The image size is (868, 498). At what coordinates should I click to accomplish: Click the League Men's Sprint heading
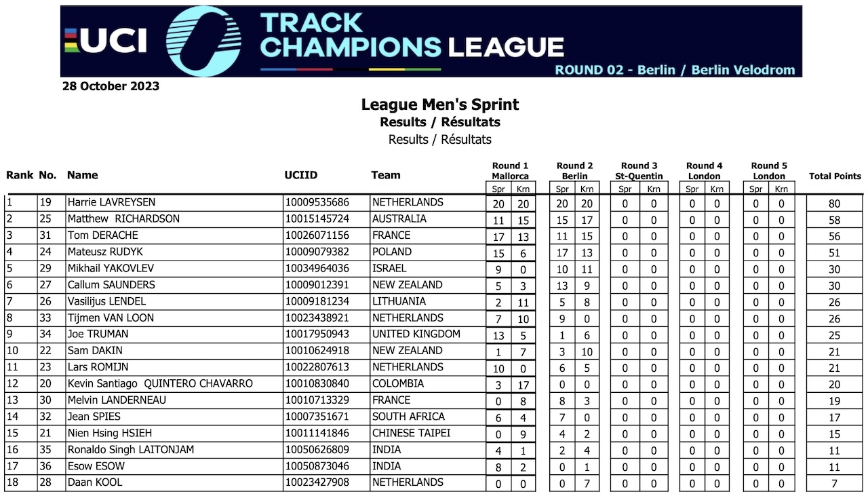[440, 104]
